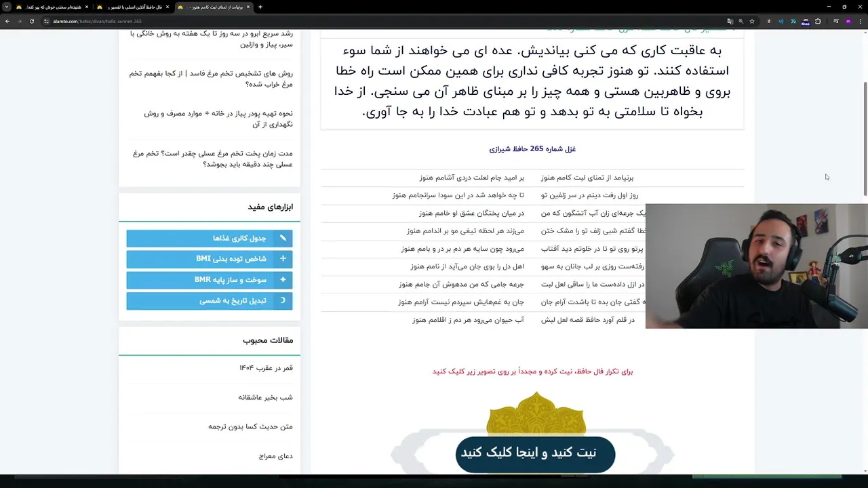Open a new browser tab with plus icon
868x488 pixels.
click(x=260, y=7)
